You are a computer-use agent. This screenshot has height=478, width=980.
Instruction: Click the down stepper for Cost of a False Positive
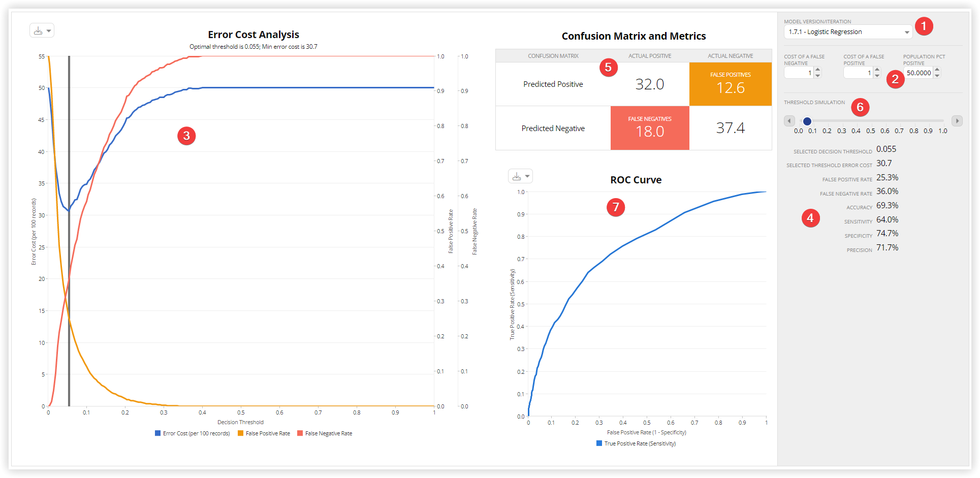pyautogui.click(x=877, y=76)
